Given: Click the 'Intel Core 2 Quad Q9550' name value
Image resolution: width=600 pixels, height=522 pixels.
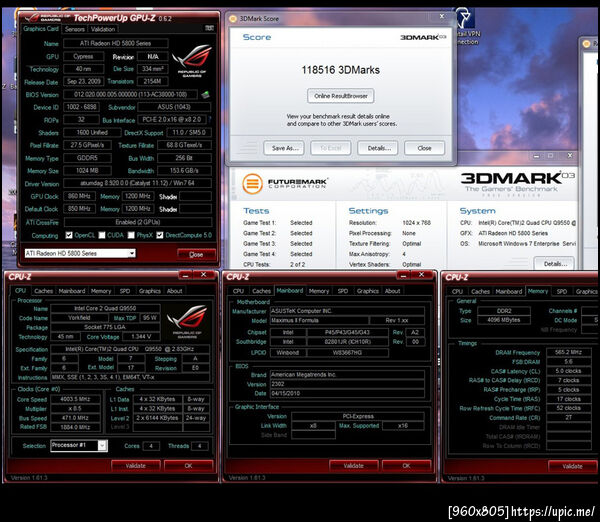Looking at the screenshot, I should pos(105,308).
